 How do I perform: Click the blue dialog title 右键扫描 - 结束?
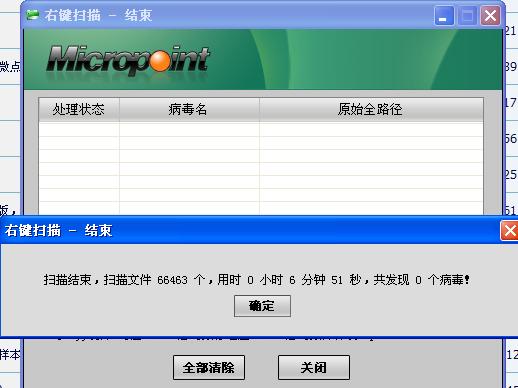pos(58,231)
